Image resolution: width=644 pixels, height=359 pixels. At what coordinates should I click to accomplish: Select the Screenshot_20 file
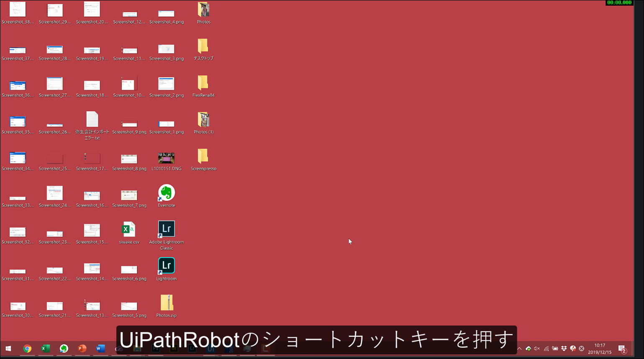click(x=92, y=13)
